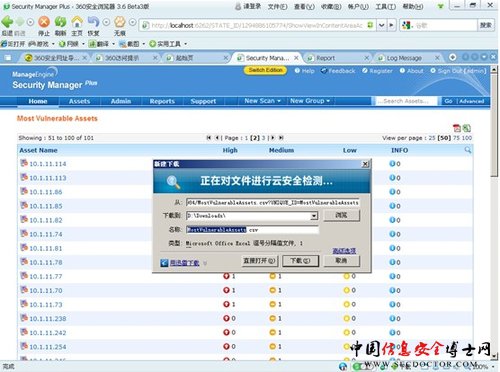Open the 工具(T) menu
This screenshot has height=372, width=500.
tap(386, 6)
